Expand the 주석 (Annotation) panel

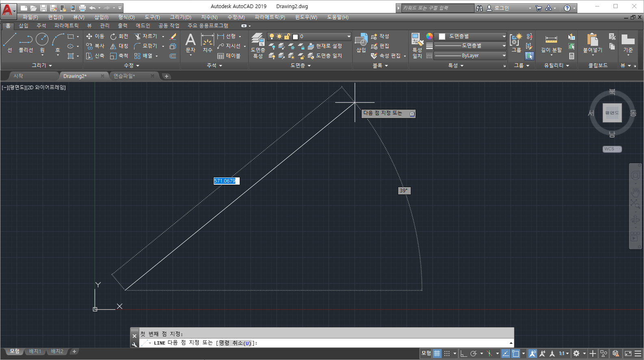pos(215,65)
